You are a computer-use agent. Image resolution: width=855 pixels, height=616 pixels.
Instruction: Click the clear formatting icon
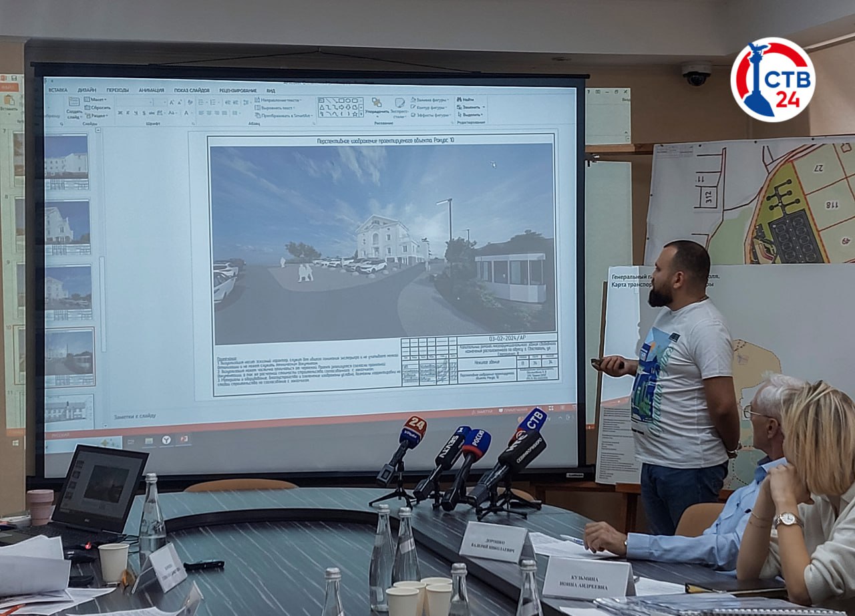pyautogui.click(x=190, y=102)
